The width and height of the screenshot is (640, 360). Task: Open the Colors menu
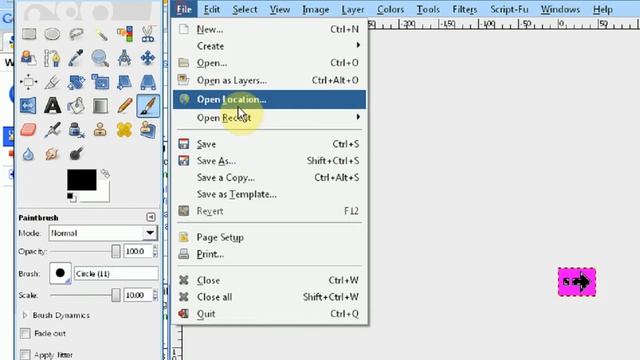[x=390, y=9]
